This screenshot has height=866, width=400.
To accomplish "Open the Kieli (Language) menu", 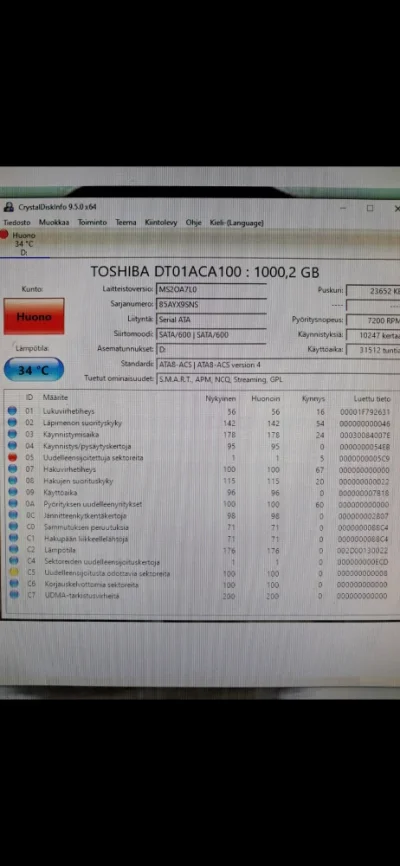I will tap(236, 223).
